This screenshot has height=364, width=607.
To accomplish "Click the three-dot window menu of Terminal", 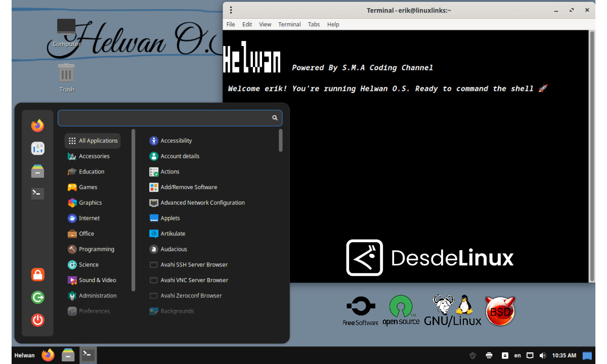I will pos(231,10).
